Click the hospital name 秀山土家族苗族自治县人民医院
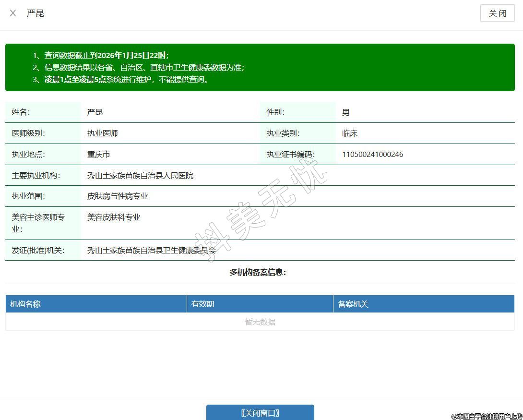This screenshot has width=523, height=420. click(140, 176)
